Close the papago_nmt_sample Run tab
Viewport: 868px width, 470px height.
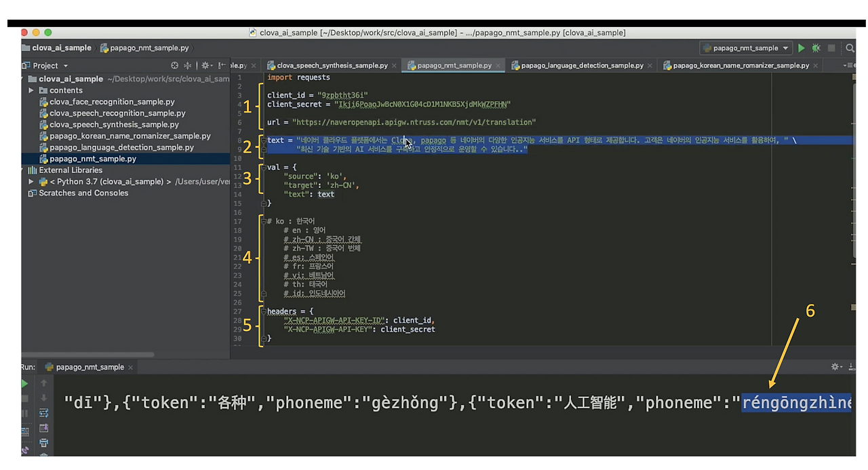coord(131,367)
